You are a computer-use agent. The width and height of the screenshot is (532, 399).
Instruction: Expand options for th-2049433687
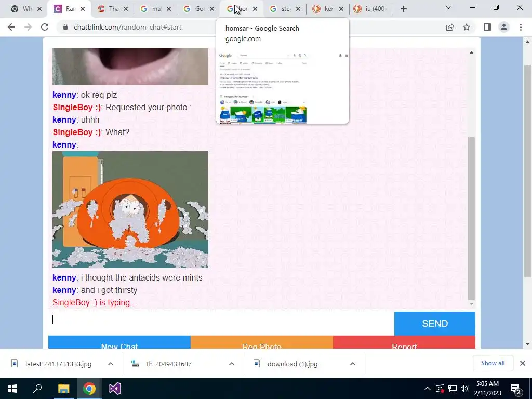(x=232, y=364)
